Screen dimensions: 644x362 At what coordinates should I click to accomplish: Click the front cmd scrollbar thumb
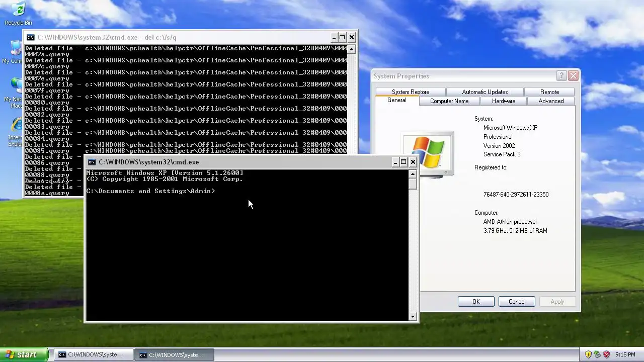pyautogui.click(x=413, y=184)
